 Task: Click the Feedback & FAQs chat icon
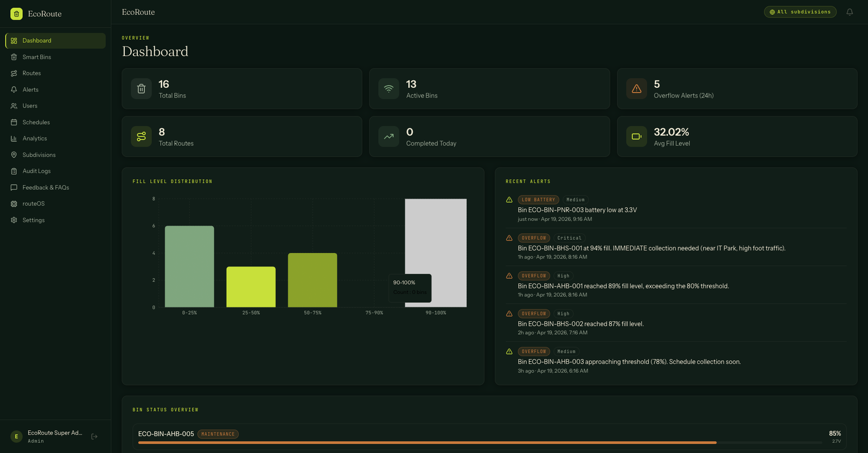click(x=14, y=187)
